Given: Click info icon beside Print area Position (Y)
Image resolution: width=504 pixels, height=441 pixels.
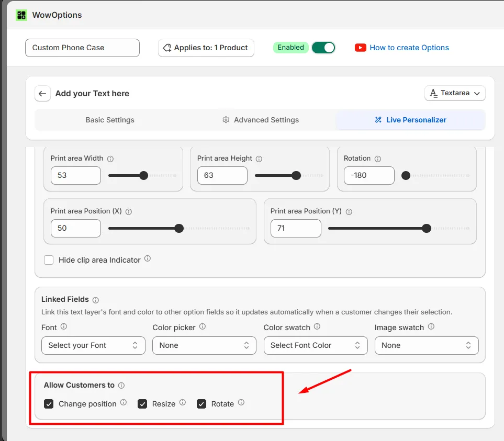Looking at the screenshot, I should (x=349, y=212).
